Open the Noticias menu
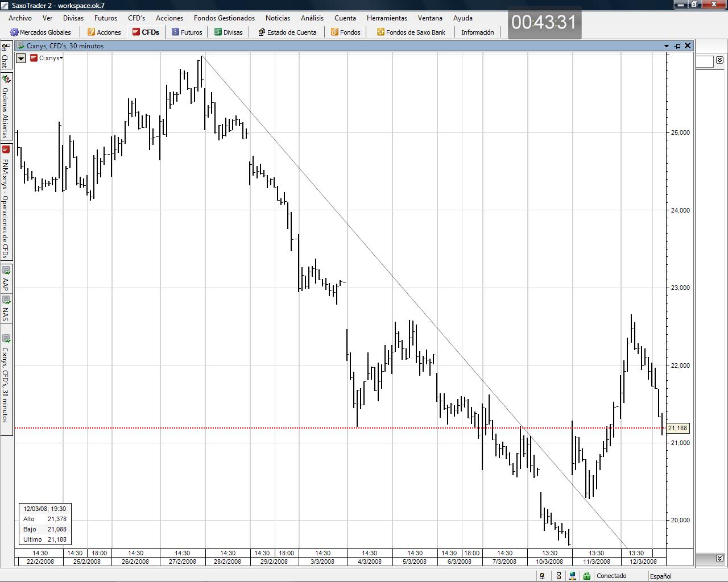The width and height of the screenshot is (728, 582). 278,18
